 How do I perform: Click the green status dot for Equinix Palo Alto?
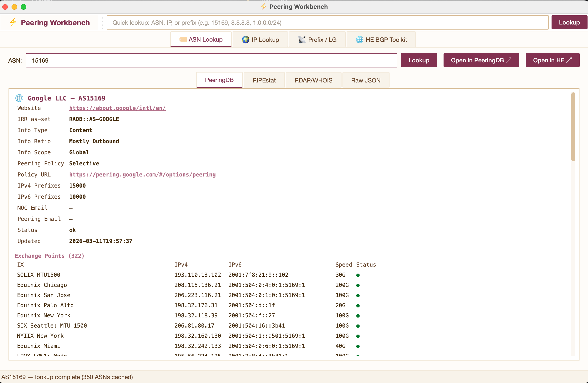tap(358, 306)
